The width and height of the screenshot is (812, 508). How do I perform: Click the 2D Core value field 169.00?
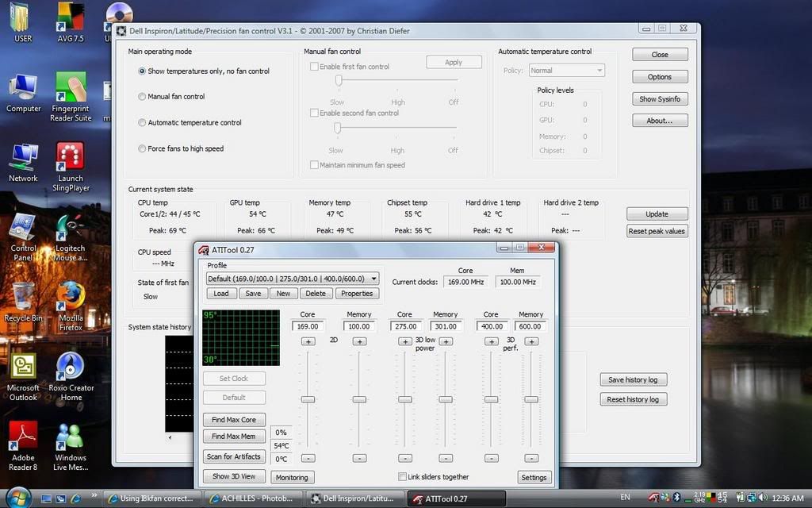[308, 326]
